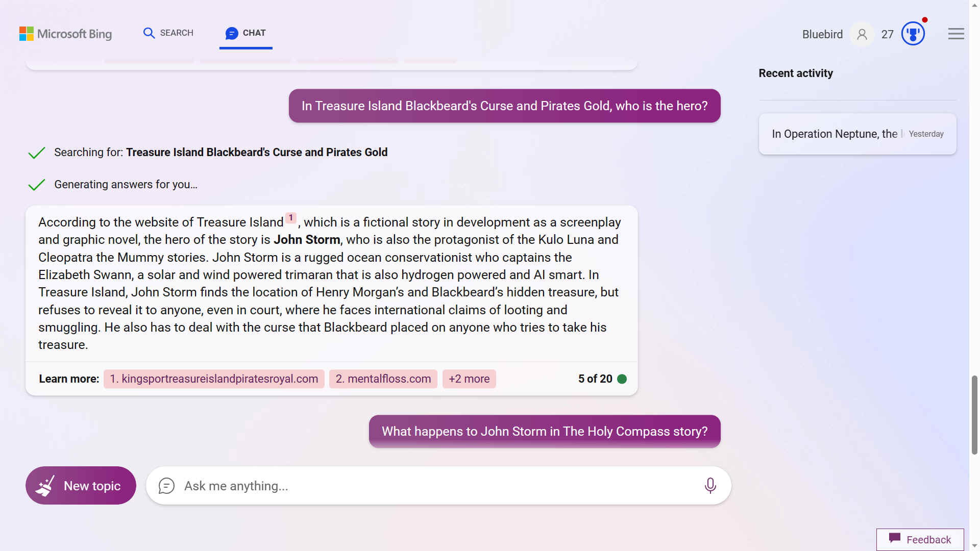The height and width of the screenshot is (551, 980).
Task: Click the user message about Treasure Island hero
Action: 504,106
